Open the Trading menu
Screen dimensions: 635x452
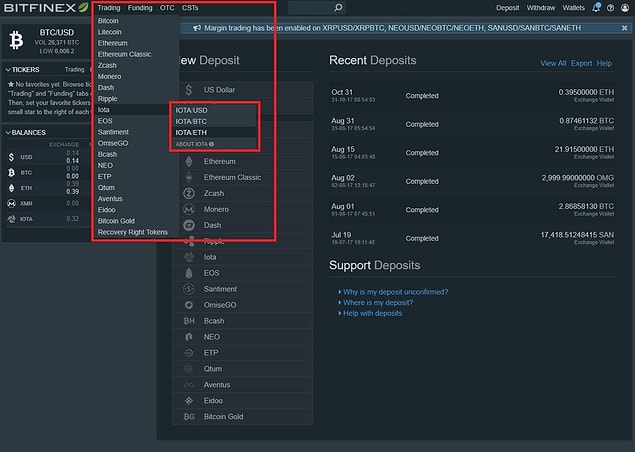point(109,8)
